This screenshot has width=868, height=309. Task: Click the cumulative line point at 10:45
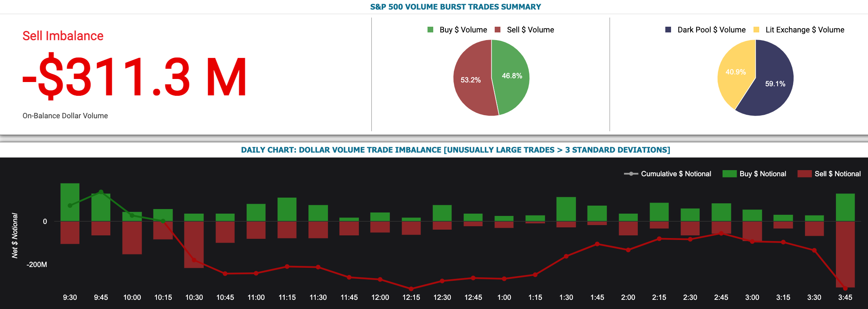pos(225,274)
